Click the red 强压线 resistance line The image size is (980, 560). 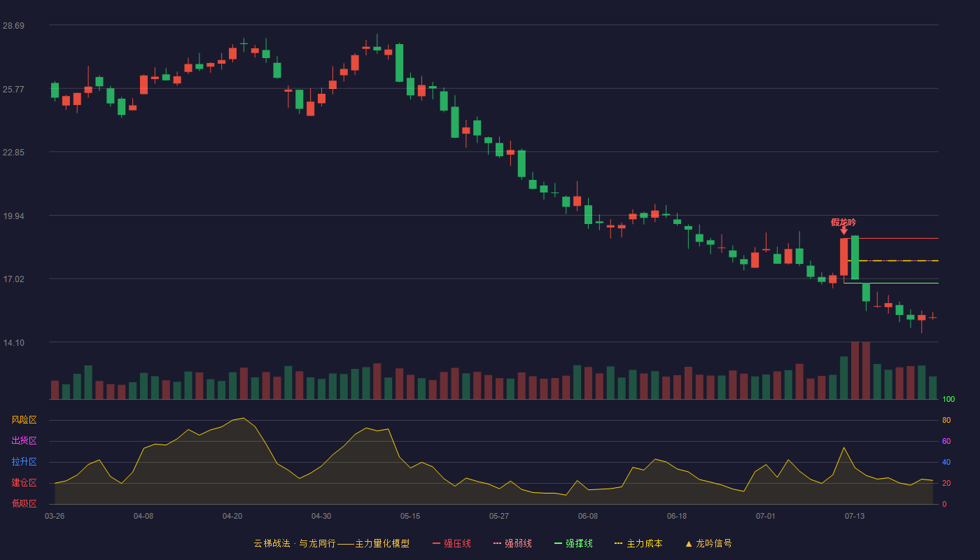[892, 239]
